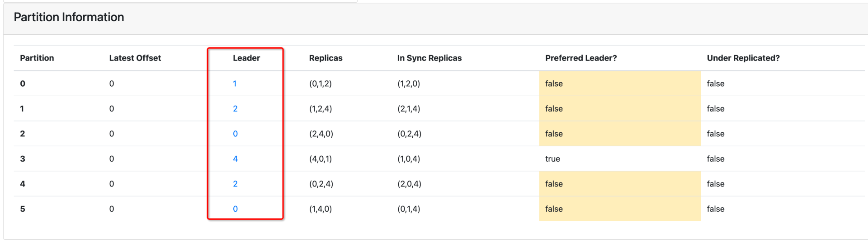The image size is (868, 247).
Task: Click the Latest Offset column header
Action: click(x=135, y=58)
